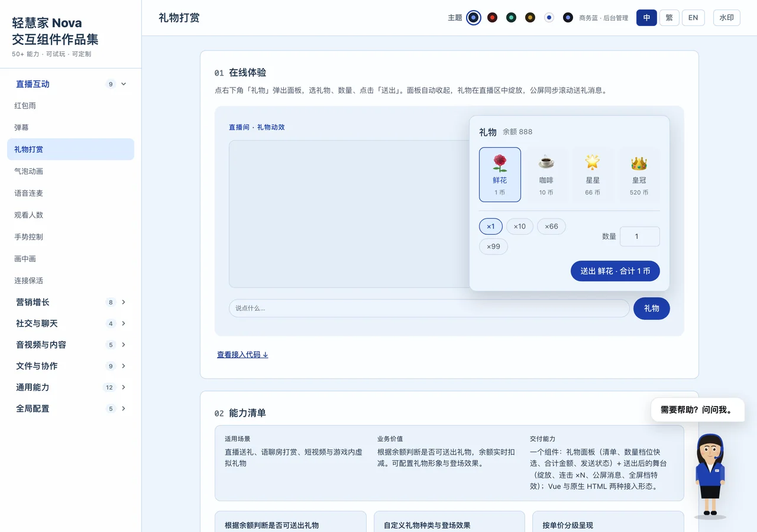This screenshot has height=532, width=757.
Task: Open the 语音连麦 sidebar item
Action: point(71,193)
